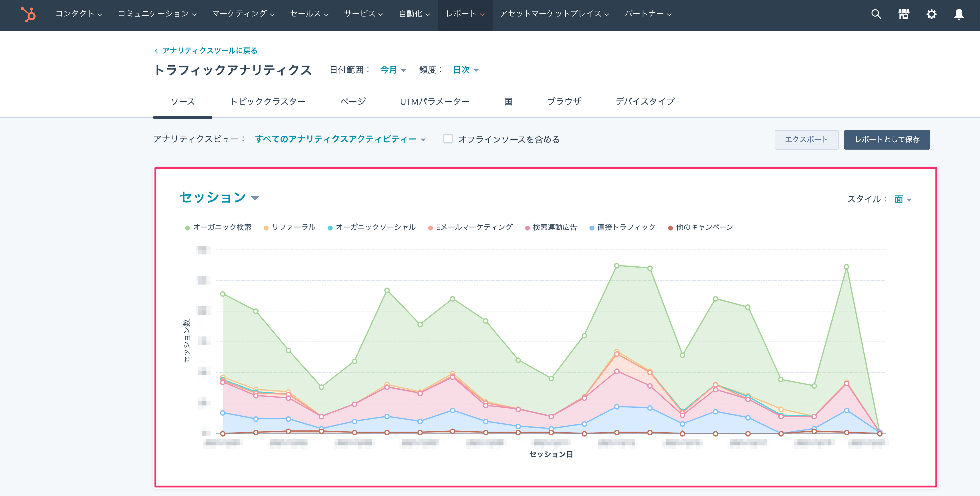Open the settings gear icon
This screenshot has width=980, height=496.
pos(931,14)
